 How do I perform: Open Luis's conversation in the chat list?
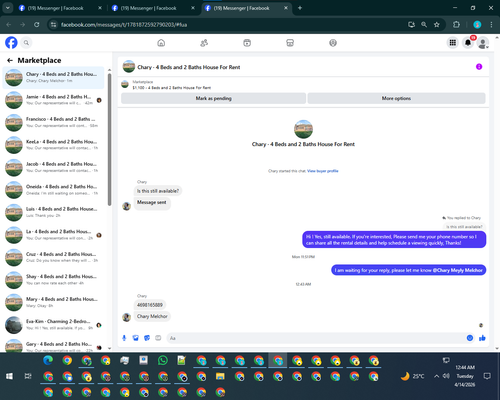(x=53, y=212)
